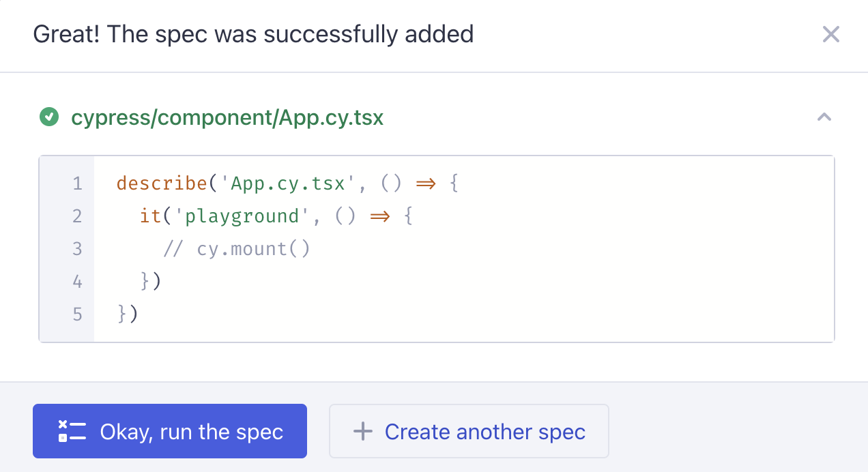Select line number 5 in gutter
Image resolution: width=868 pixels, height=472 pixels.
pyautogui.click(x=77, y=314)
